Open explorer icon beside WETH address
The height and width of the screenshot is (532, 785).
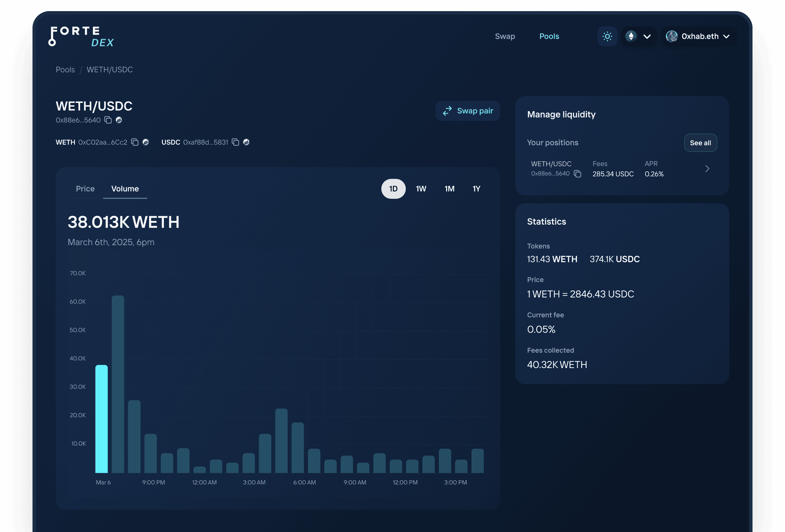(x=146, y=142)
